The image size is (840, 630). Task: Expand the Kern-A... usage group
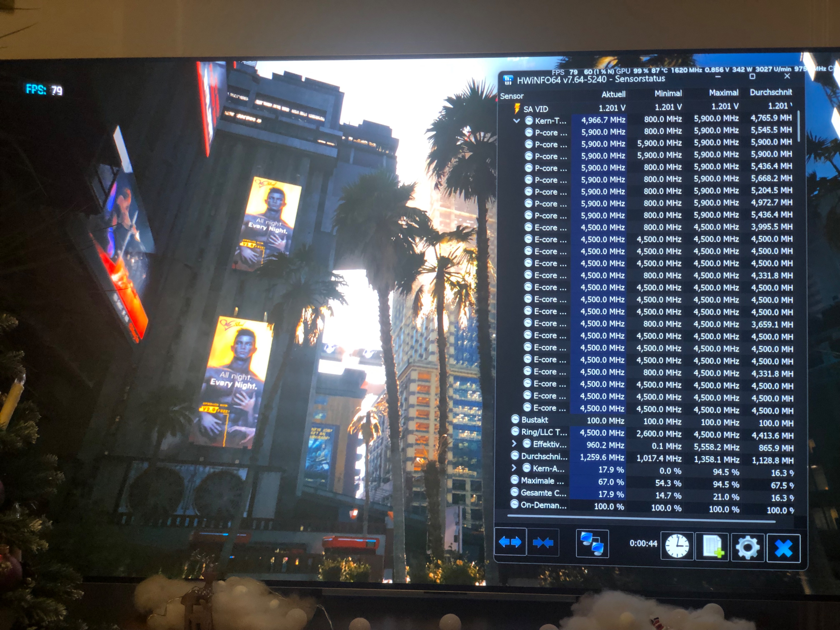click(514, 467)
